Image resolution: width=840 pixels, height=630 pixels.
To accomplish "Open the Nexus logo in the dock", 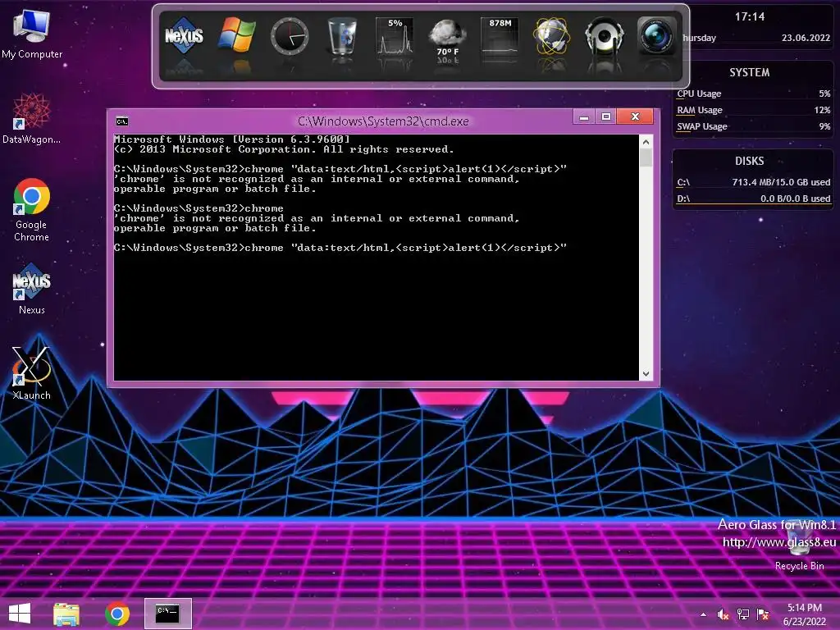I will point(184,35).
